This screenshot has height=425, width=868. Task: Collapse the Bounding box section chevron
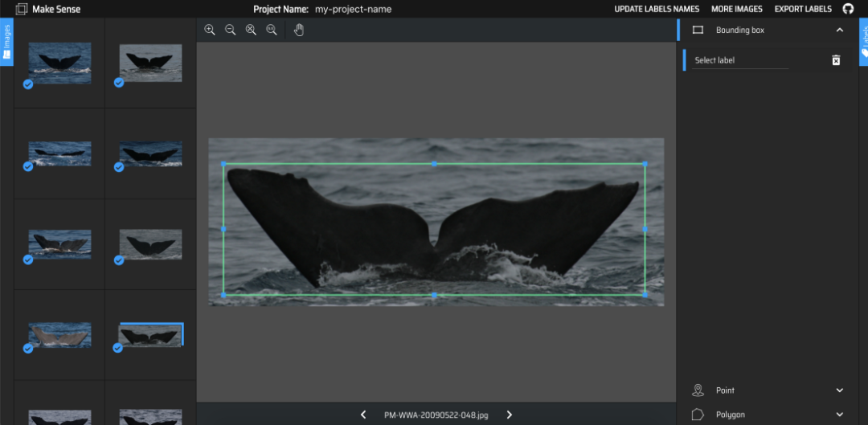[840, 30]
